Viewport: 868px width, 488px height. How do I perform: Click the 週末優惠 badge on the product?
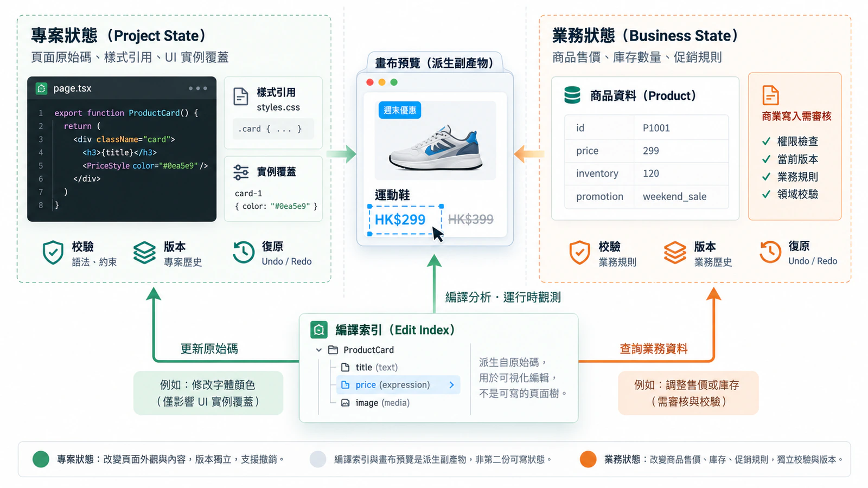400,110
